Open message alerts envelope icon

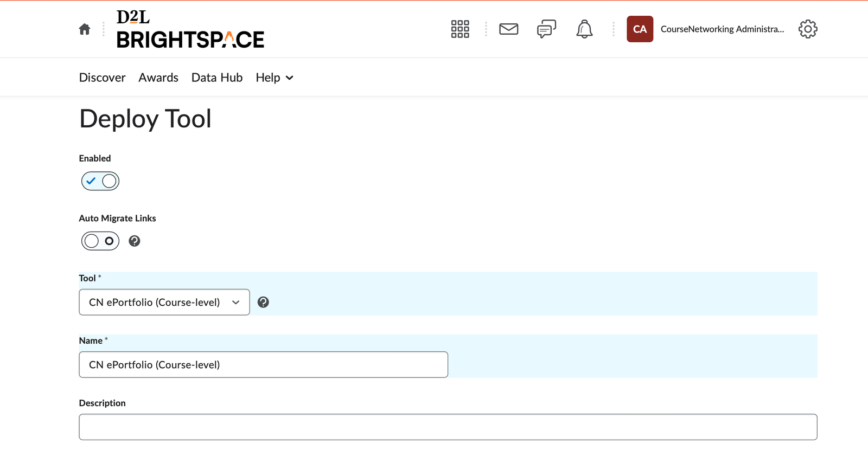click(509, 29)
